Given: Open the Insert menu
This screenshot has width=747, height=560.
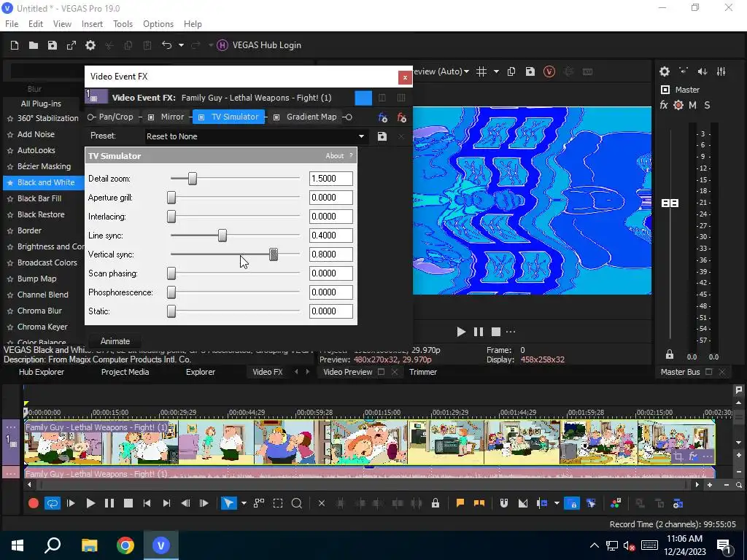Looking at the screenshot, I should point(92,24).
